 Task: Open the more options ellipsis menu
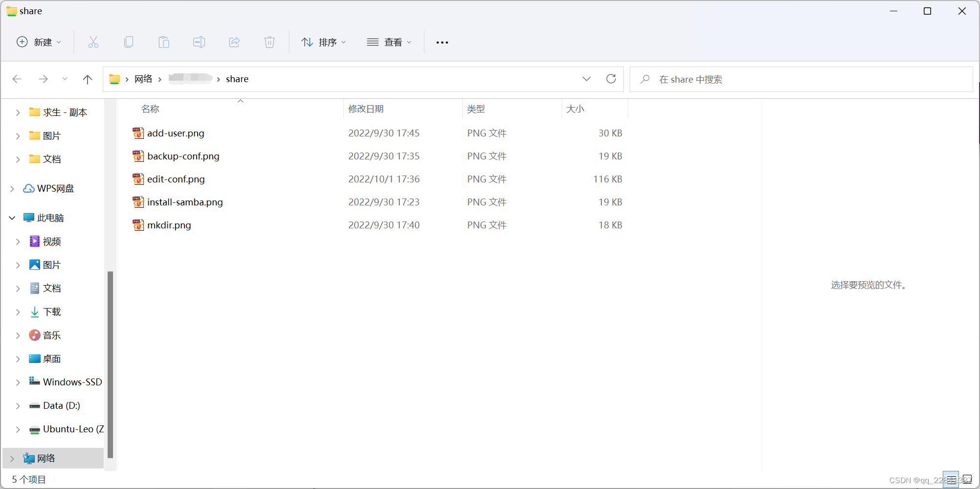442,43
